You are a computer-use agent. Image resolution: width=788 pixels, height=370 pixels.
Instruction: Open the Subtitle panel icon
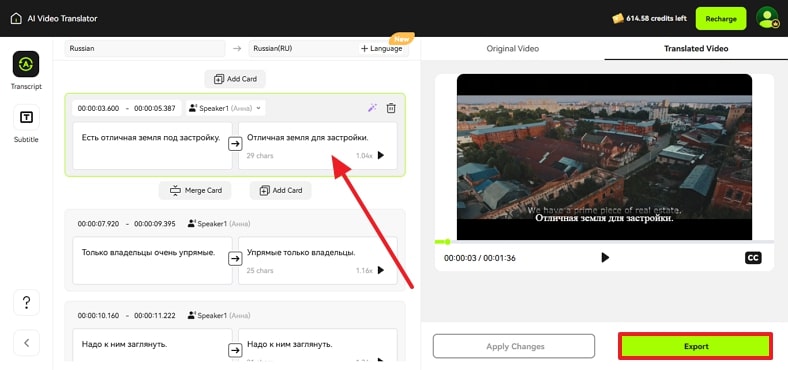(26, 118)
